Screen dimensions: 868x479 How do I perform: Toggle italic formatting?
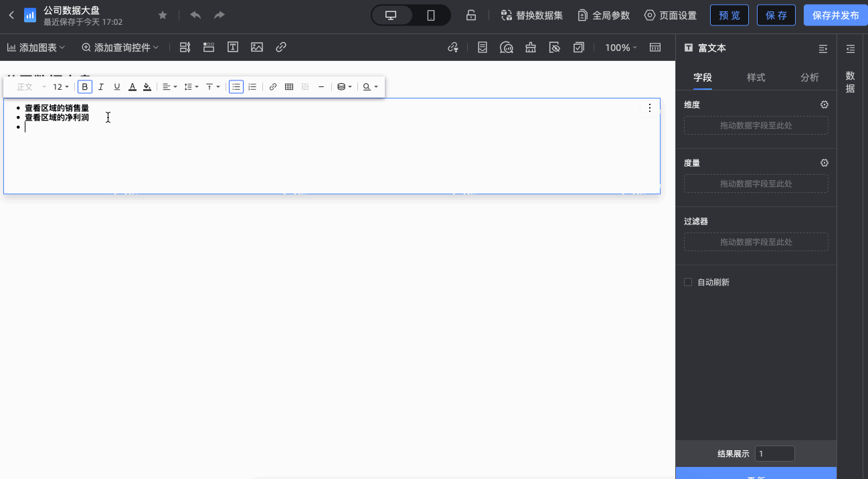click(101, 87)
